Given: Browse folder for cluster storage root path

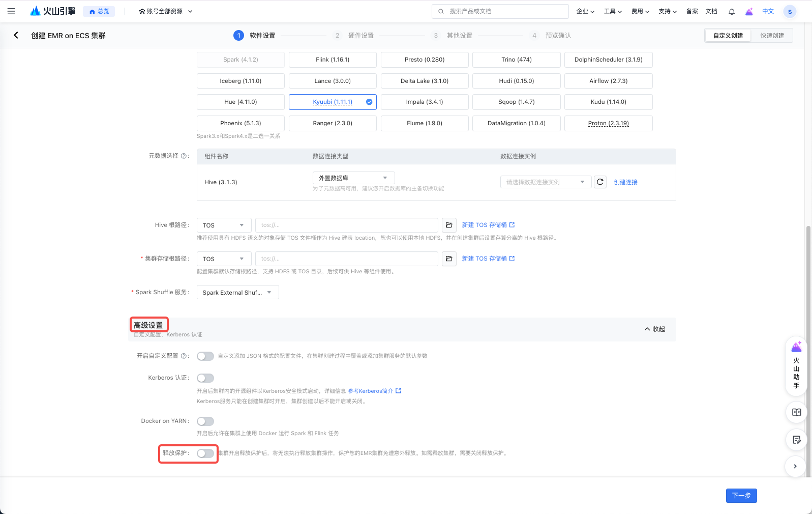Looking at the screenshot, I should 449,259.
